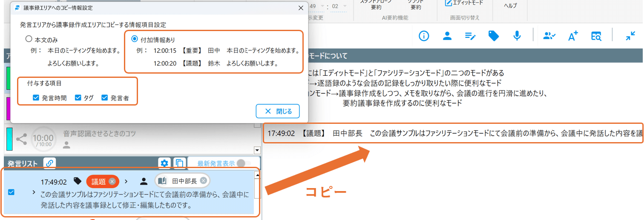
Task: Toggle the 最新発言表示 switch
Action: (x=241, y=163)
